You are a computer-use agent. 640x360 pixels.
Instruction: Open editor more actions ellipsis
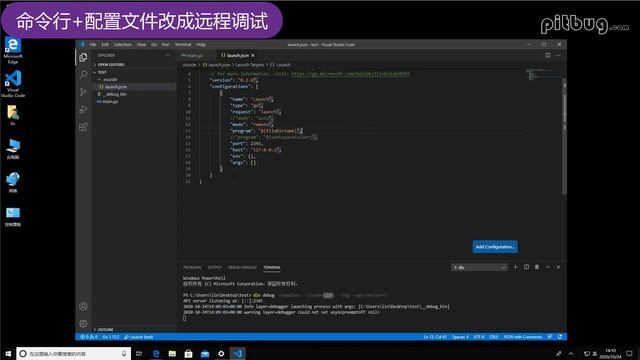(x=558, y=55)
